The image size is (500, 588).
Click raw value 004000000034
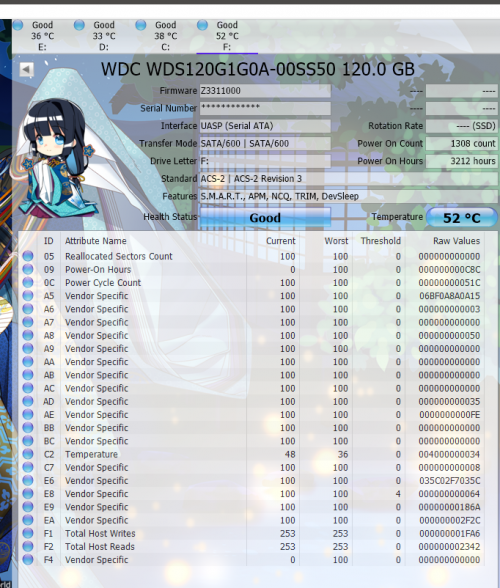pyautogui.click(x=449, y=454)
